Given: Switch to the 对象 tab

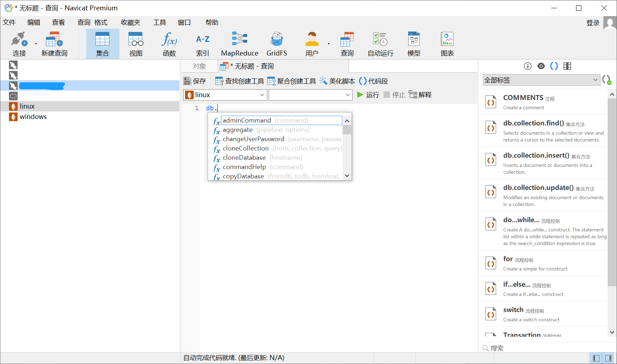Looking at the screenshot, I should click(x=199, y=66).
